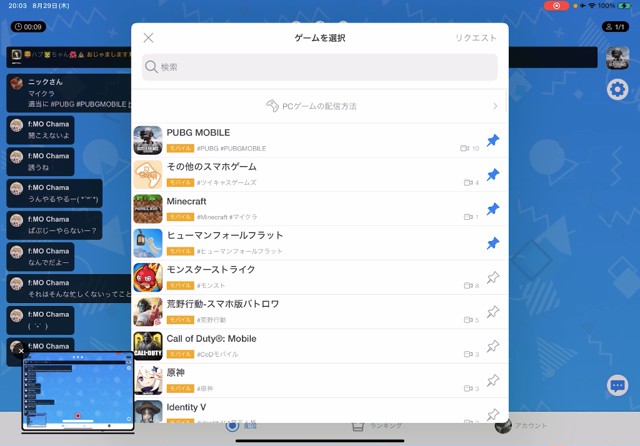Choose モンスターストライク title
This screenshot has width=640, height=446.
click(x=211, y=269)
